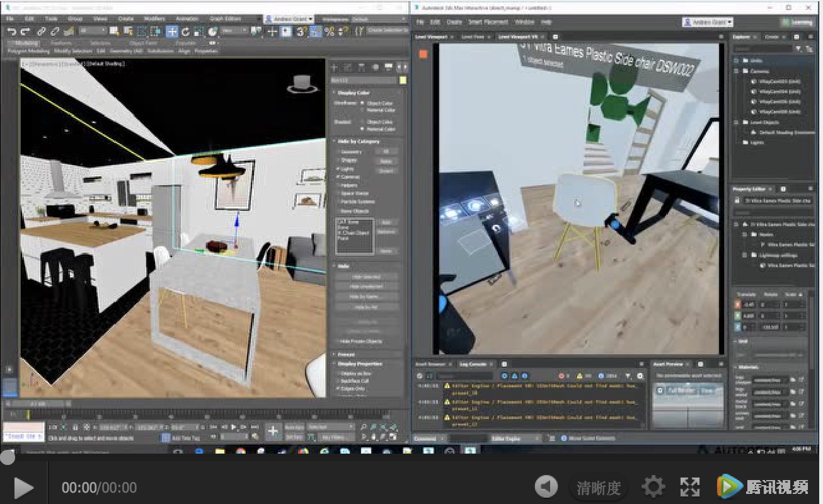Click the Redo arrow in 3ds Max toolbar

(25, 31)
